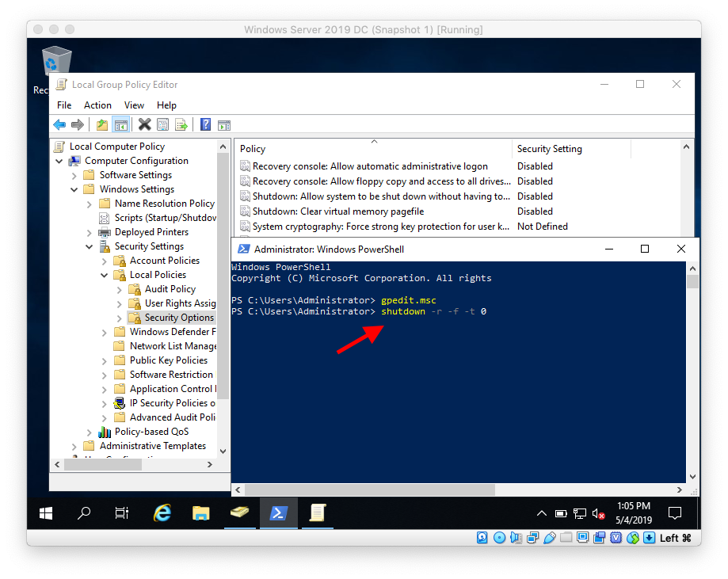The height and width of the screenshot is (579, 728).
Task: Open the Action menu
Action: pos(97,105)
